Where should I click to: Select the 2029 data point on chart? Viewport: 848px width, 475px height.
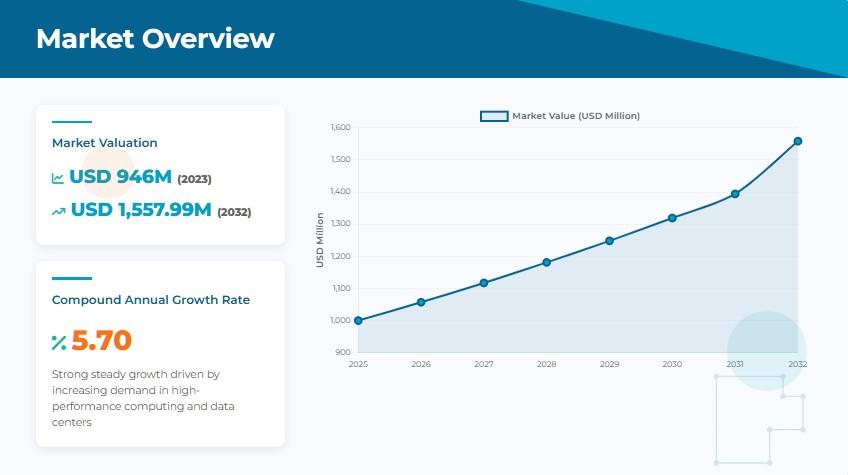click(x=609, y=240)
